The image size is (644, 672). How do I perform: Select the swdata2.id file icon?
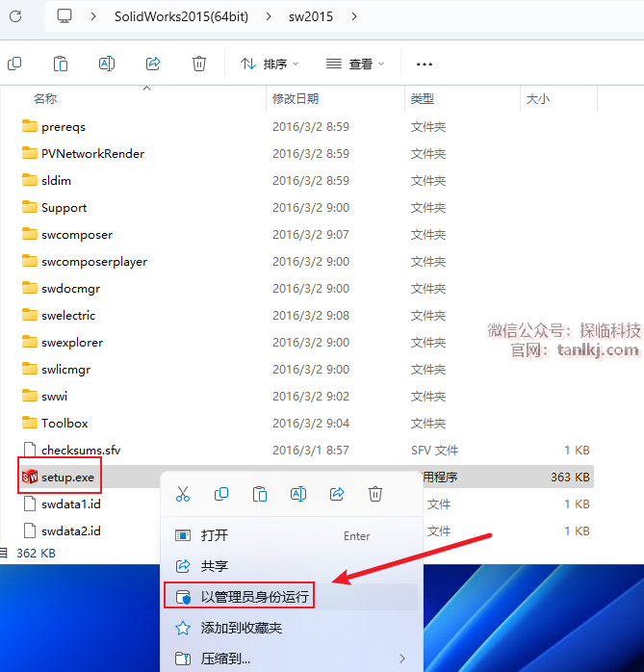[30, 530]
